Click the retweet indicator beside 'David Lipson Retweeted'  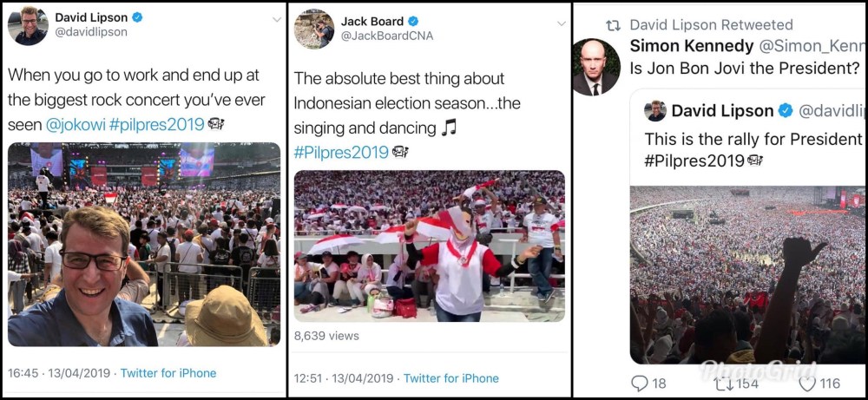pyautogui.click(x=613, y=24)
